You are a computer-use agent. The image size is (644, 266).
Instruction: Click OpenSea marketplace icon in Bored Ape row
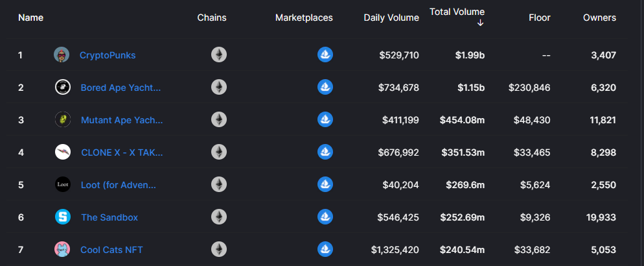325,87
